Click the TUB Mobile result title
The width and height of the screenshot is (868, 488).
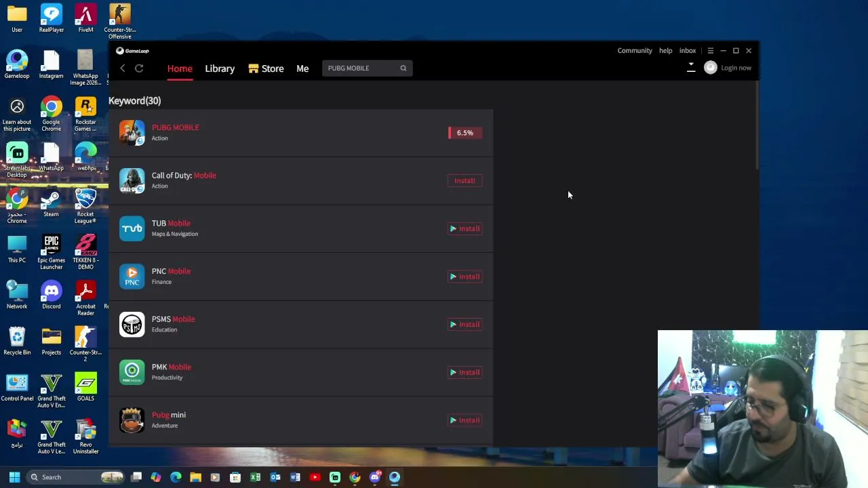click(x=171, y=223)
